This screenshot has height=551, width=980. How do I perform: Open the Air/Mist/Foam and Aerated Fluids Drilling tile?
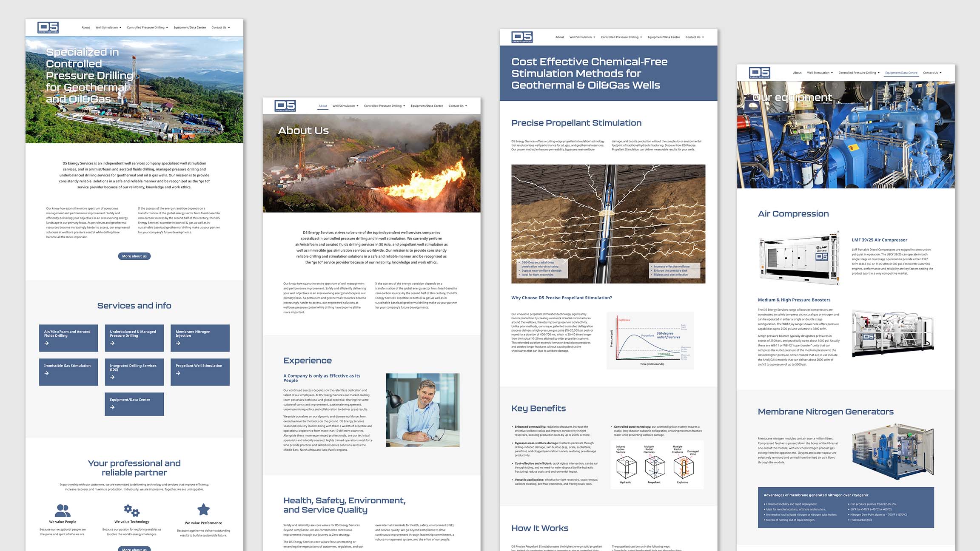[x=68, y=338]
